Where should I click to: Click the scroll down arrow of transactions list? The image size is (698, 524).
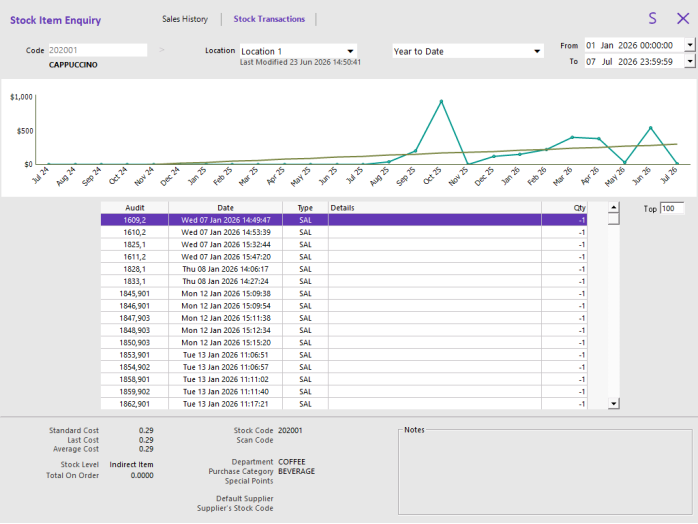pos(613,403)
